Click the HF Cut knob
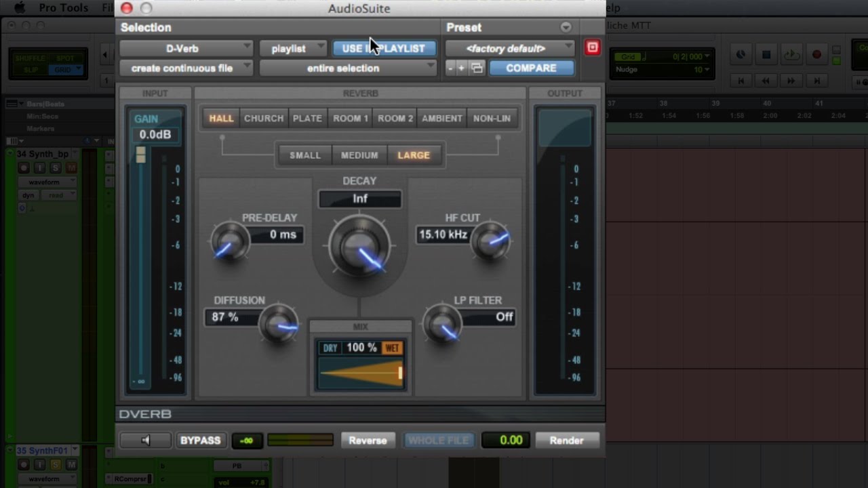Viewport: 868px width, 488px height. [x=490, y=242]
